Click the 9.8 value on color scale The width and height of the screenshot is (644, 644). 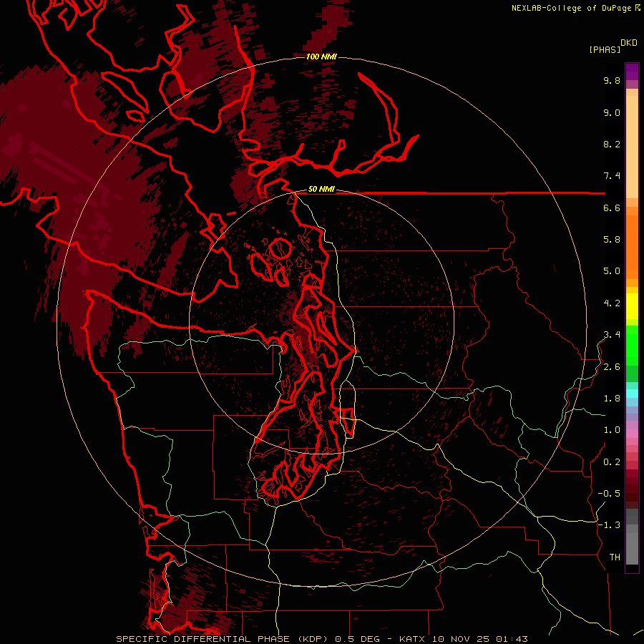point(612,80)
